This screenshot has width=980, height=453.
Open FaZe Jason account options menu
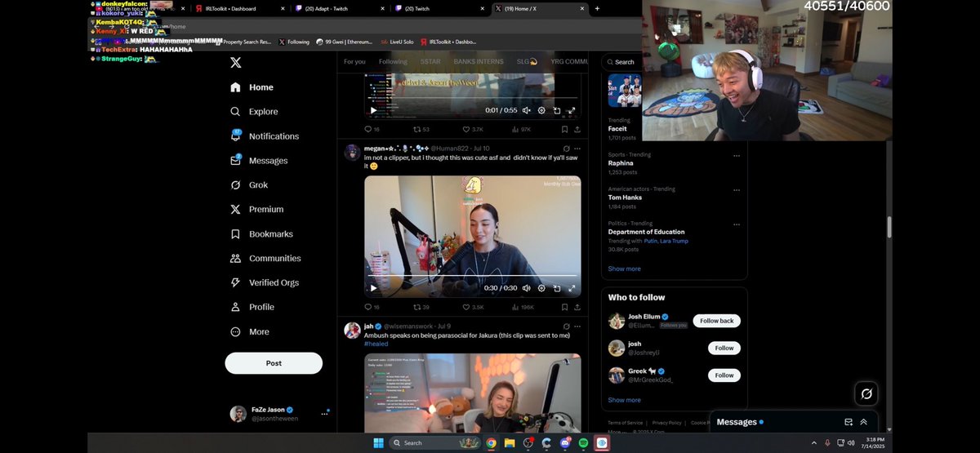pyautogui.click(x=324, y=414)
